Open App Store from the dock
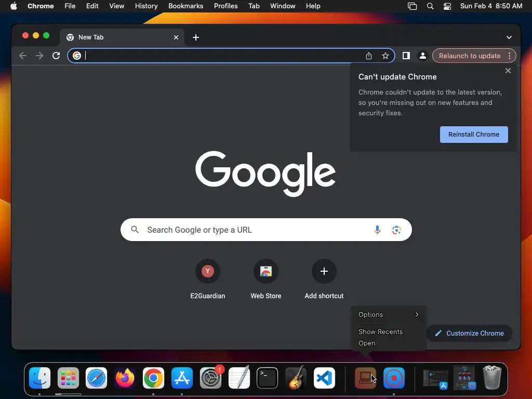The width and height of the screenshot is (532, 399). [x=182, y=378]
